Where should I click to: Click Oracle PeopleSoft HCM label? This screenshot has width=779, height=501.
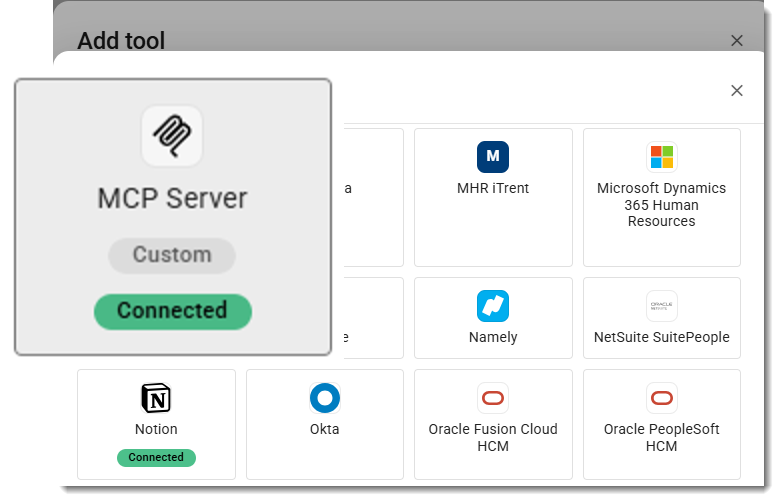[x=661, y=437]
